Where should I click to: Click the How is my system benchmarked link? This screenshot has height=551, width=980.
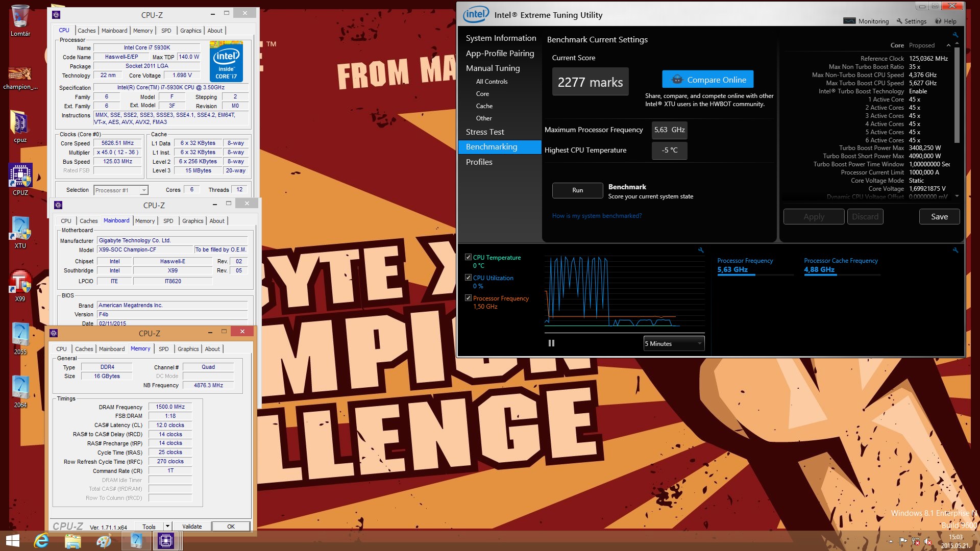click(x=596, y=215)
